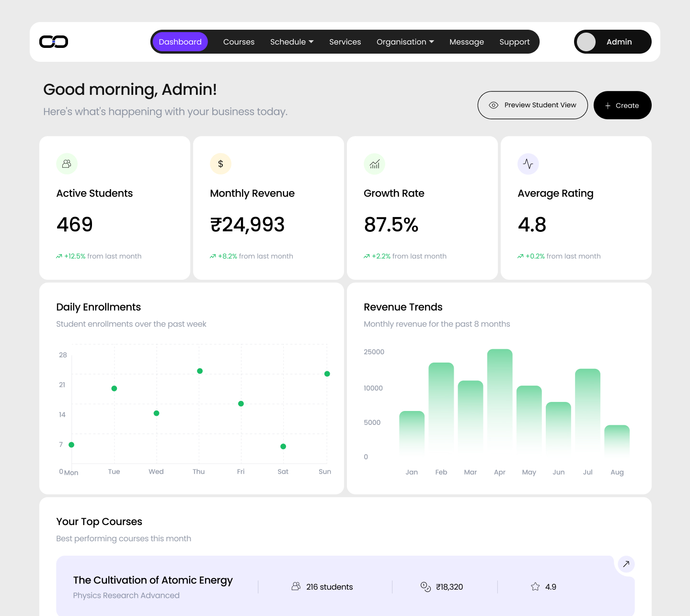Select the Courses menu item
The height and width of the screenshot is (616, 690).
(x=239, y=42)
